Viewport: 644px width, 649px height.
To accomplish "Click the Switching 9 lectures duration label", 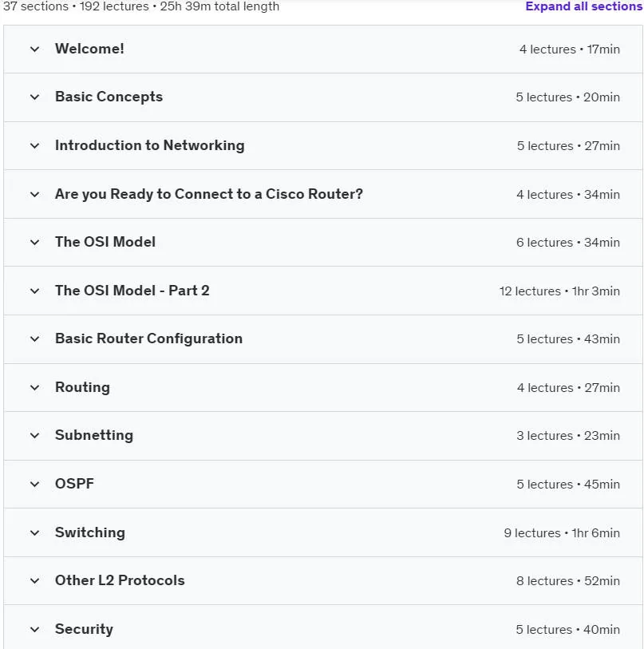I will [562, 532].
